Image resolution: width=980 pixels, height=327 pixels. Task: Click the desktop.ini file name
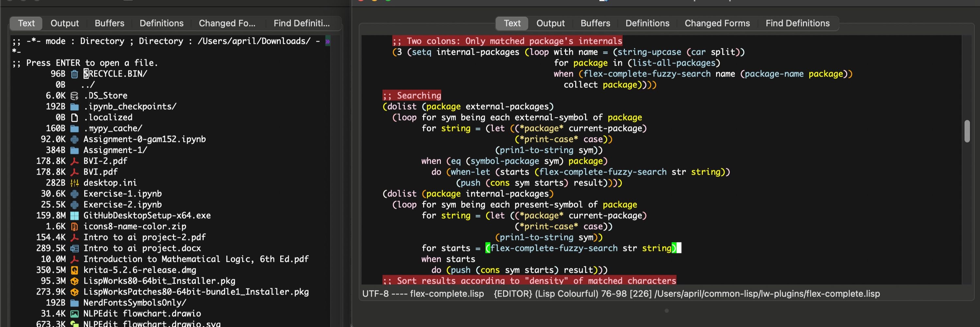coord(110,183)
